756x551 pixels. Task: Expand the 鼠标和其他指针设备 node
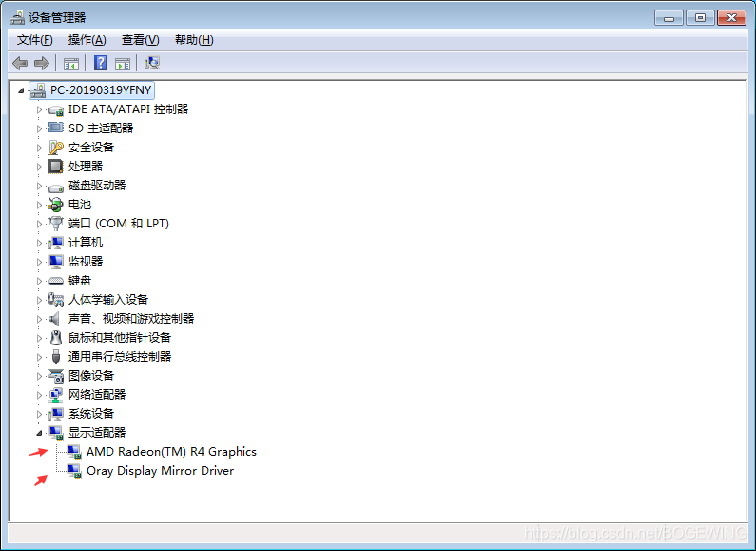39,338
